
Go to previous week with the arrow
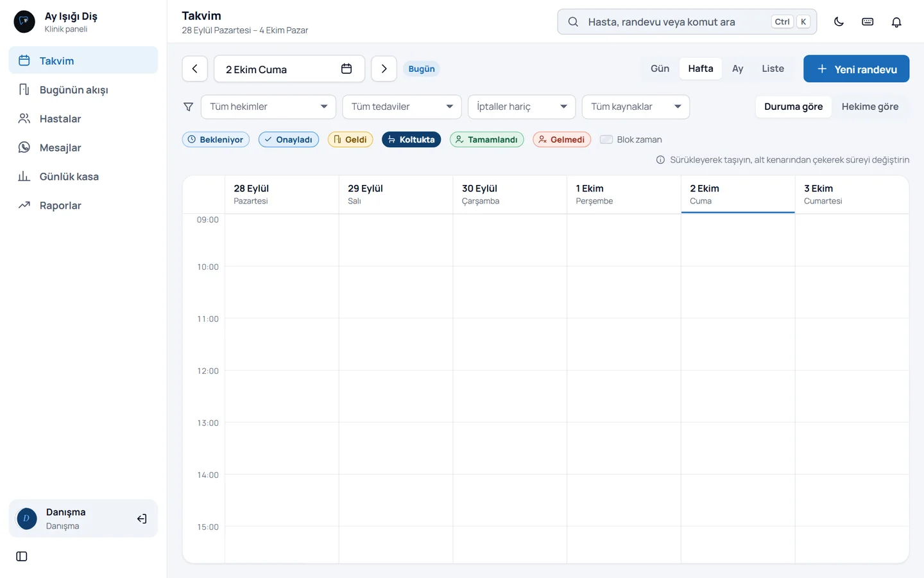[x=195, y=69]
